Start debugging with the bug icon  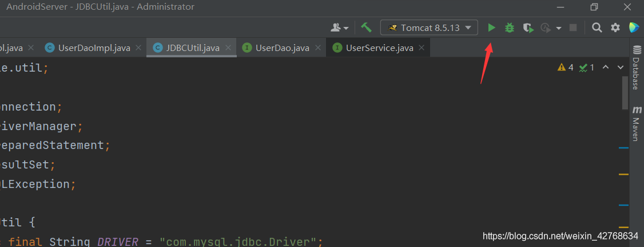[x=509, y=28]
